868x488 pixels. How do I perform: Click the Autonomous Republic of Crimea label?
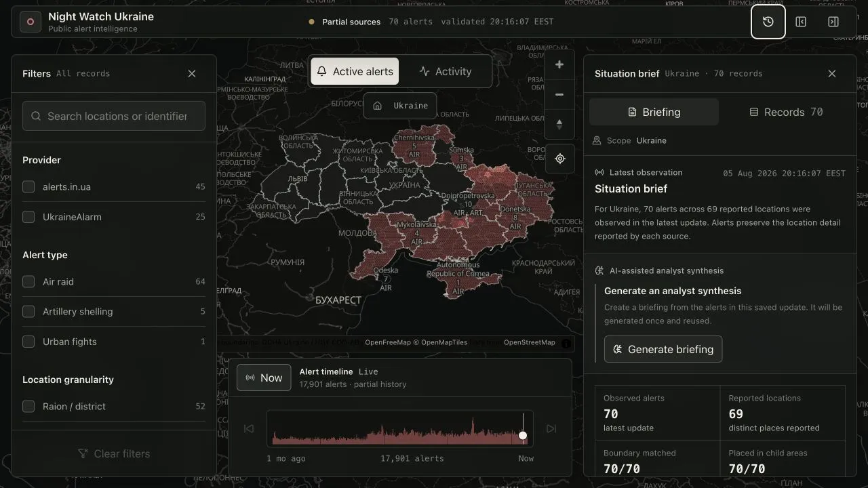pyautogui.click(x=458, y=278)
